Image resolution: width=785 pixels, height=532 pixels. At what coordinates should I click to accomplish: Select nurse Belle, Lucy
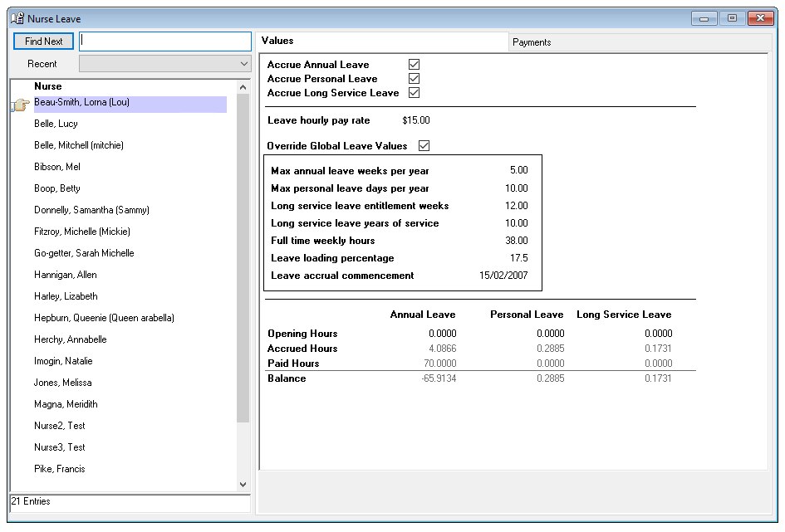click(x=56, y=124)
